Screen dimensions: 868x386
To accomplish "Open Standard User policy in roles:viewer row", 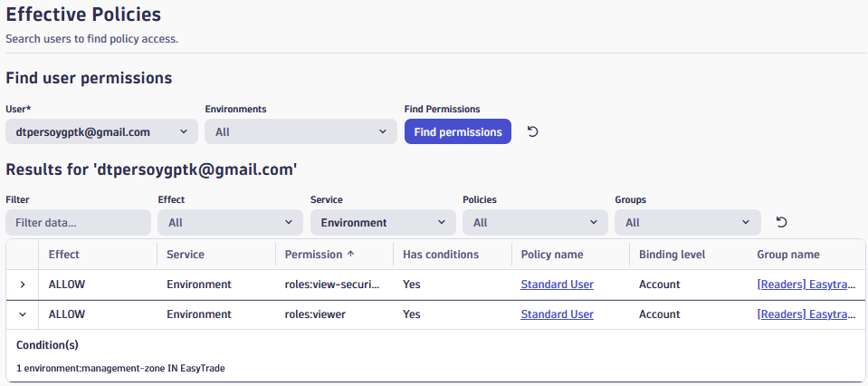I will coord(557,314).
